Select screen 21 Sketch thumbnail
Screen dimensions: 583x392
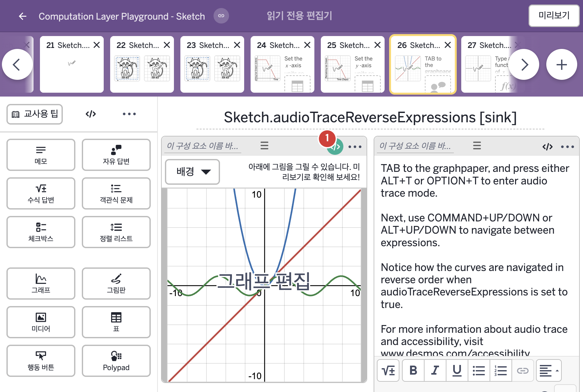(72, 64)
